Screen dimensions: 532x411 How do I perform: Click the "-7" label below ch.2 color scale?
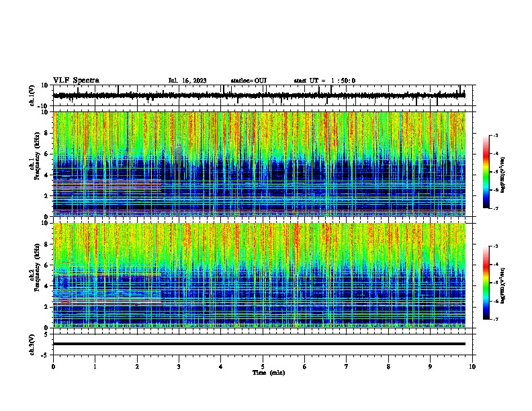click(495, 319)
